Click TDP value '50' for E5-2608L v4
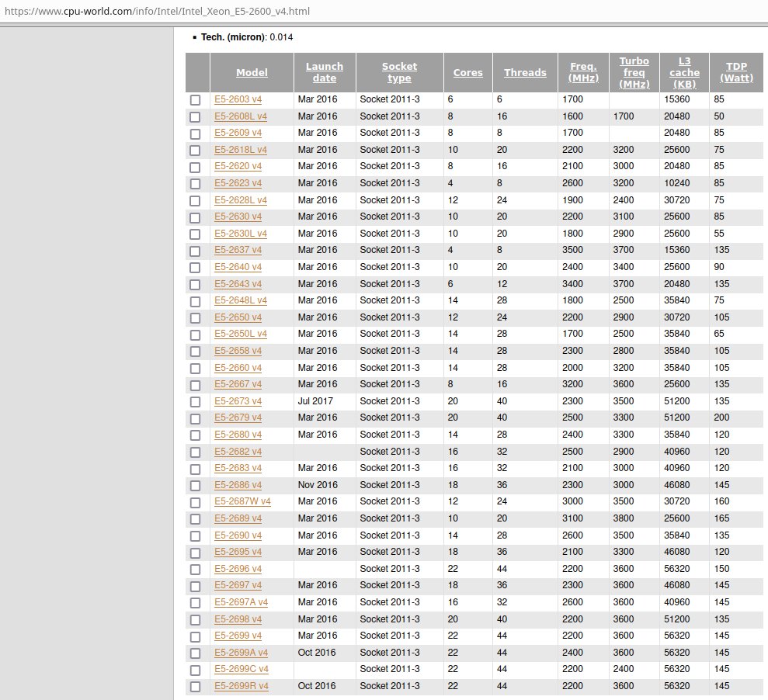Image resolution: width=768 pixels, height=700 pixels. [x=718, y=116]
